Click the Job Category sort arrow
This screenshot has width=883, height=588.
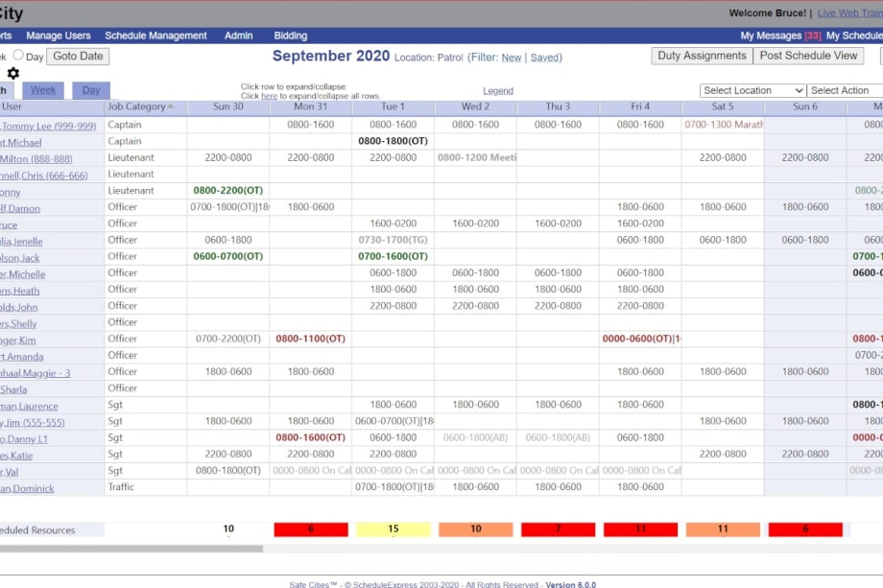[x=169, y=107]
